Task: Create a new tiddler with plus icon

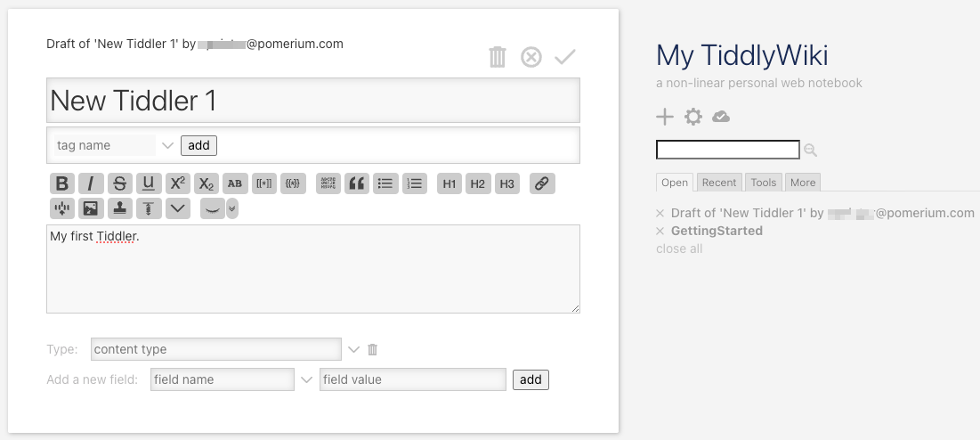Action: (665, 117)
